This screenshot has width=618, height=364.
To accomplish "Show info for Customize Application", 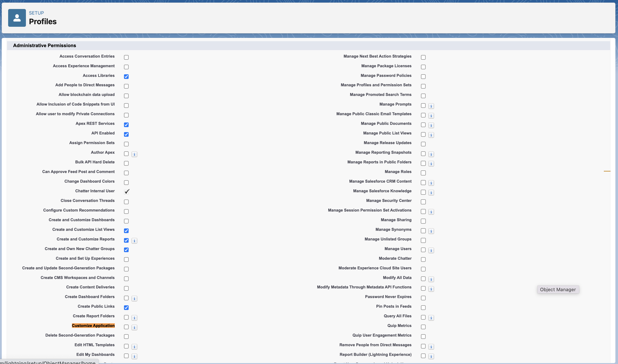I will (134, 327).
